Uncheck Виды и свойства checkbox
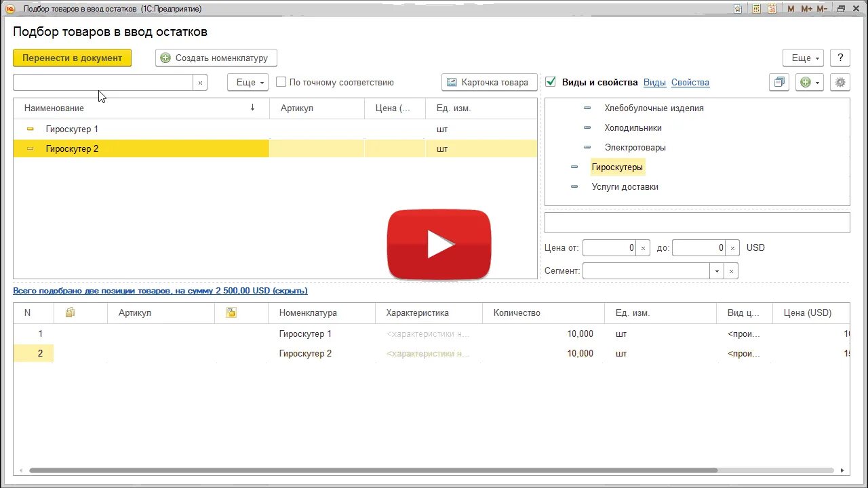Image resolution: width=868 pixels, height=488 pixels. (551, 82)
